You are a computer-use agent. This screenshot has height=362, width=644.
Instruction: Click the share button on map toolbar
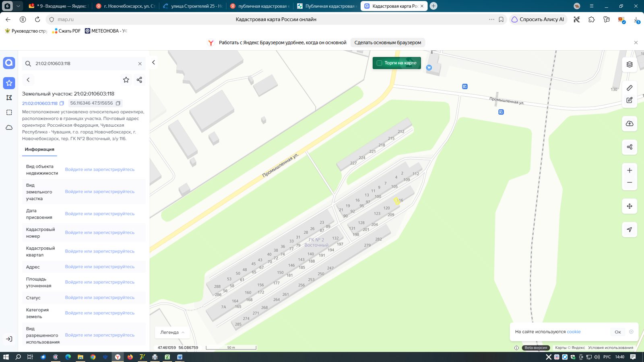point(630,147)
